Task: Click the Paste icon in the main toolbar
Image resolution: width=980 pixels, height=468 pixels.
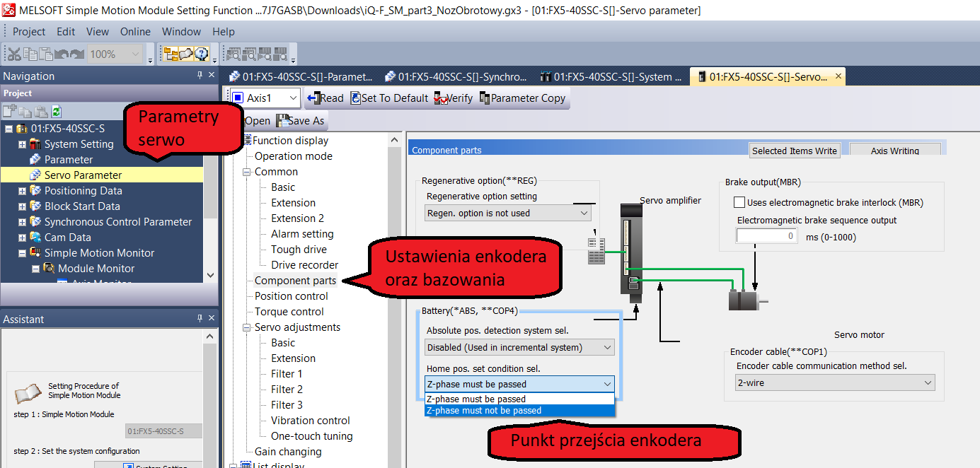Action: tap(46, 54)
